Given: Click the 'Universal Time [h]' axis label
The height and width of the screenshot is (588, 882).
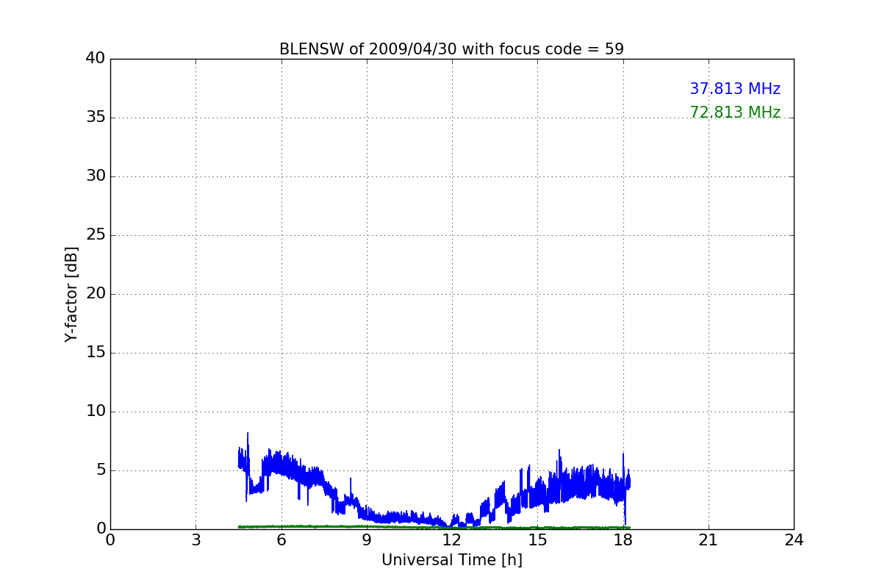Looking at the screenshot, I should [x=452, y=560].
